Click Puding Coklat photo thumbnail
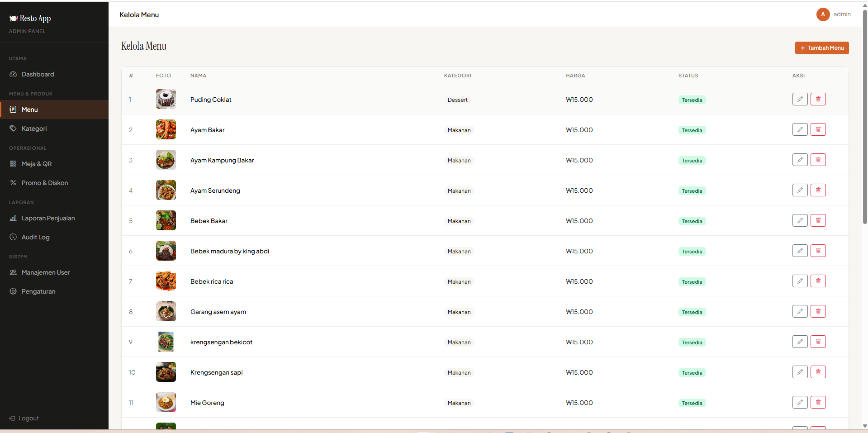This screenshot has height=433, width=868. point(166,99)
